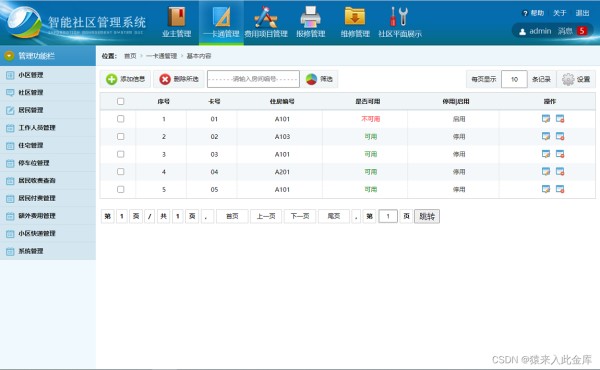Click the delete icon for card 05
The width and height of the screenshot is (600, 370).
coord(560,189)
